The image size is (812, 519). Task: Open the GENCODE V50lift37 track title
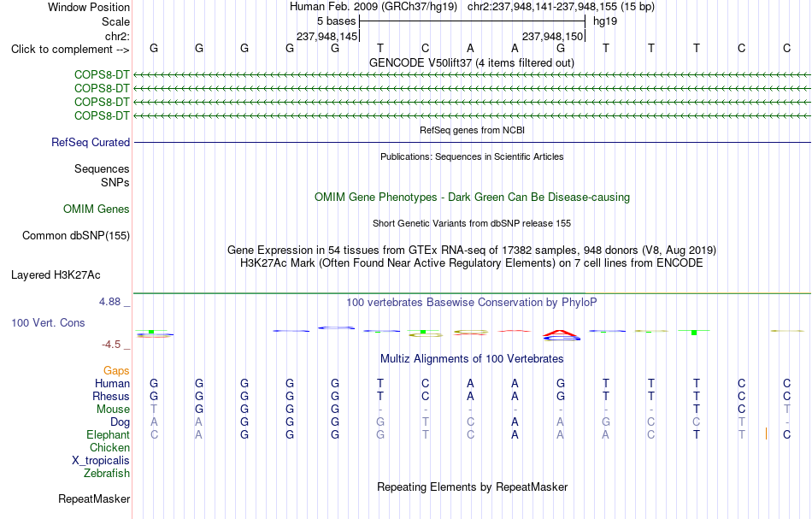coord(471,62)
